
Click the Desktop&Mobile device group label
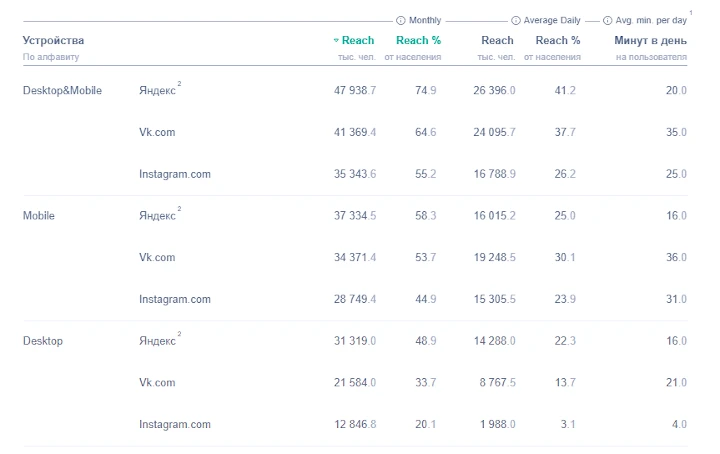pos(62,91)
